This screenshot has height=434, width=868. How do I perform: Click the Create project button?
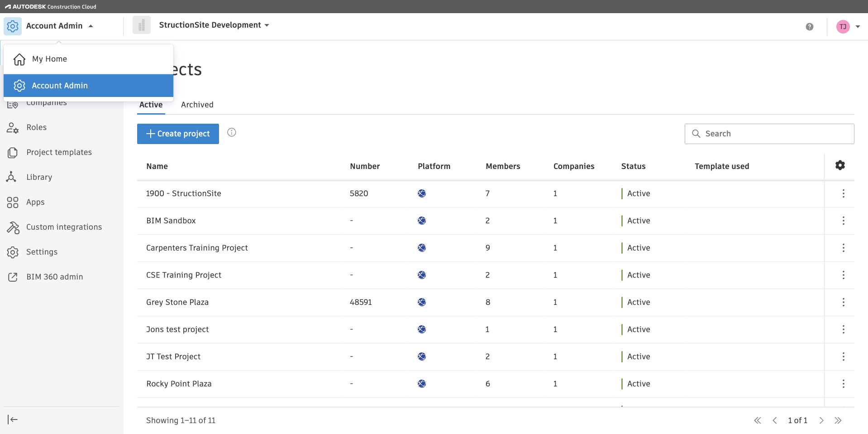tap(178, 134)
